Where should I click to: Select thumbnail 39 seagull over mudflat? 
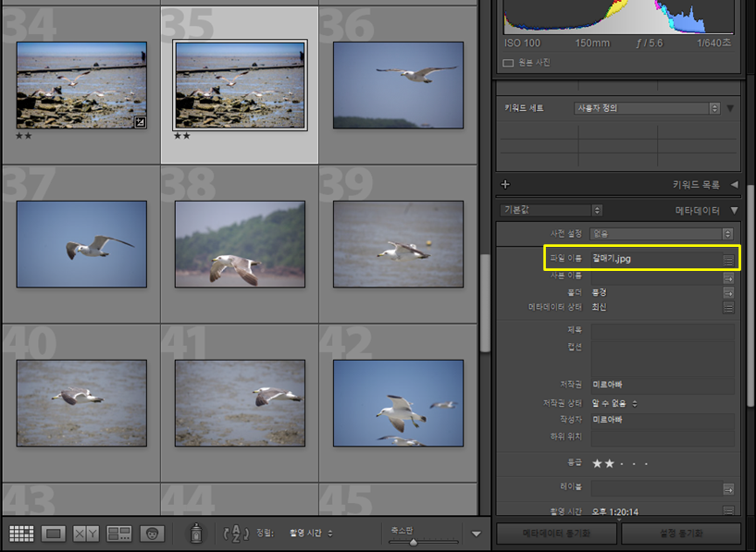click(398, 244)
